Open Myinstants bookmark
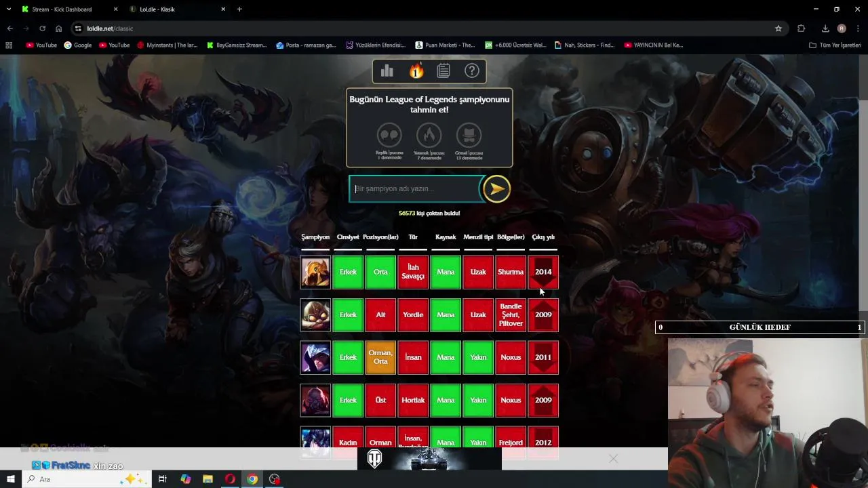868x488 pixels. (x=167, y=45)
